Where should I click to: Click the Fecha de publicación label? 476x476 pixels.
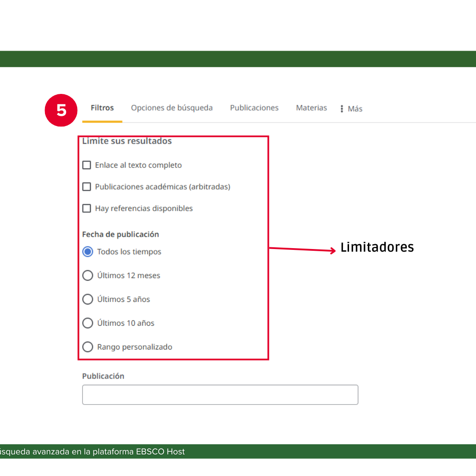point(120,234)
